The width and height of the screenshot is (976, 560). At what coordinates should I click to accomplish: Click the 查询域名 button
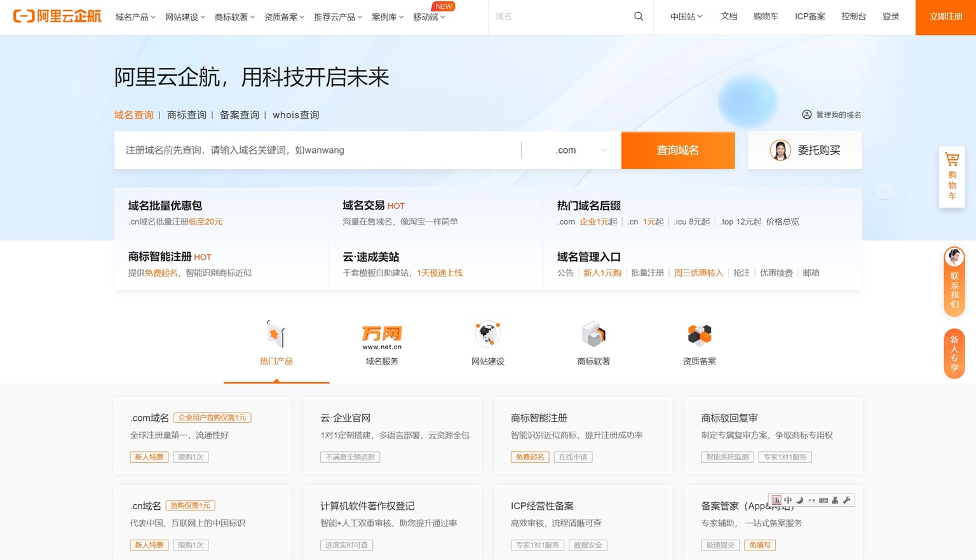678,150
